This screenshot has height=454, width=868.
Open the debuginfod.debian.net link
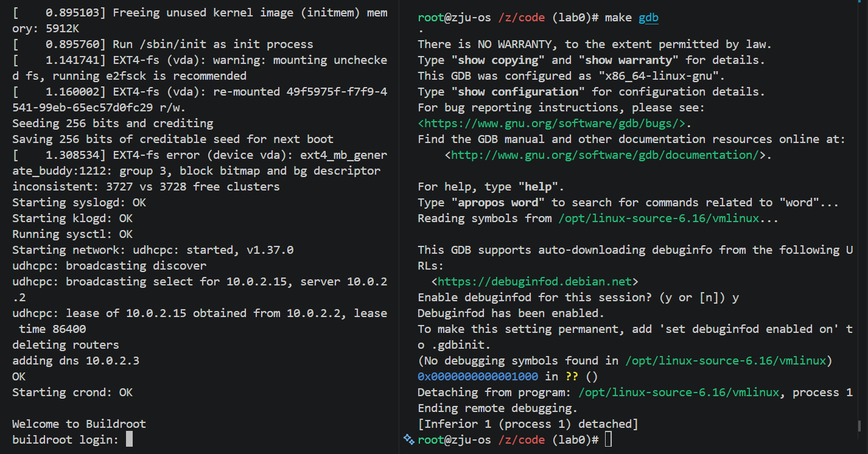click(x=535, y=282)
